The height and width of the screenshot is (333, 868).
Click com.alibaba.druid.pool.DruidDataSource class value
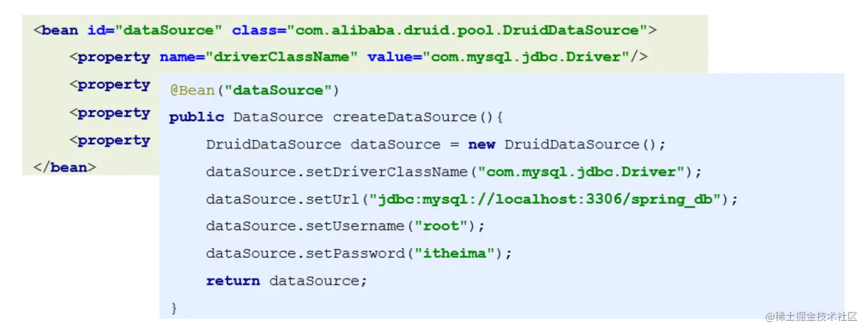click(467, 30)
